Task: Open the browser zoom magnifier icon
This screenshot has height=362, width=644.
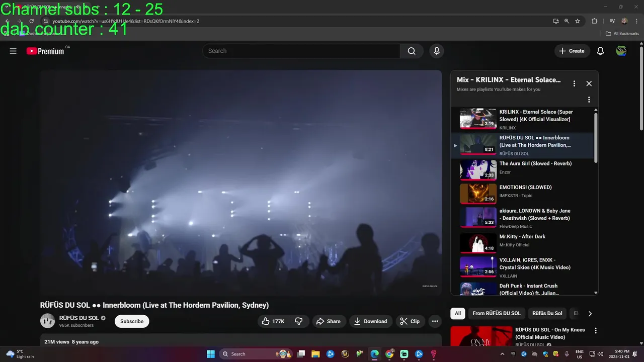Action: pyautogui.click(x=567, y=21)
